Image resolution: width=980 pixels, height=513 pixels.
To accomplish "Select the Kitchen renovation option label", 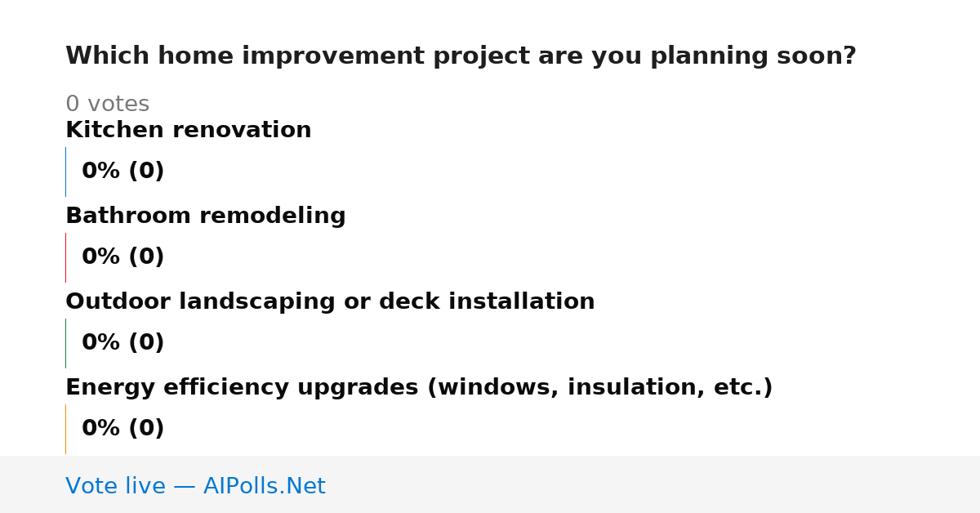I will [189, 130].
